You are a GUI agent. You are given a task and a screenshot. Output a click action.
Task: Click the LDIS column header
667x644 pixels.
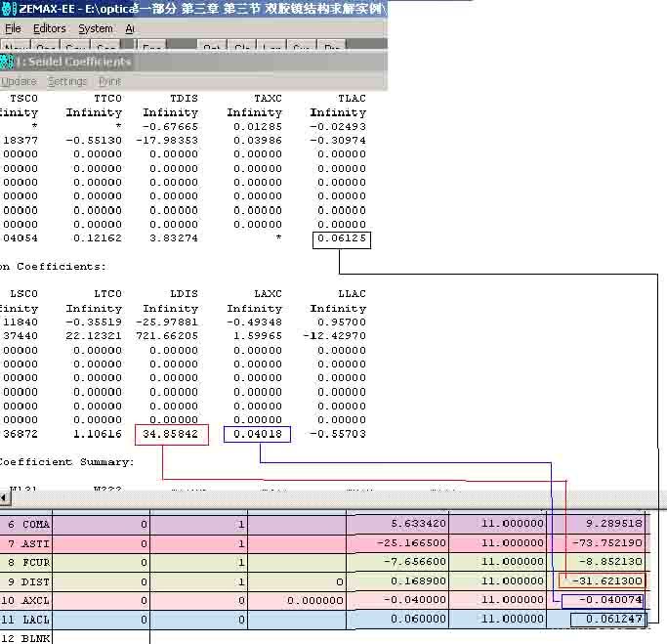184,294
